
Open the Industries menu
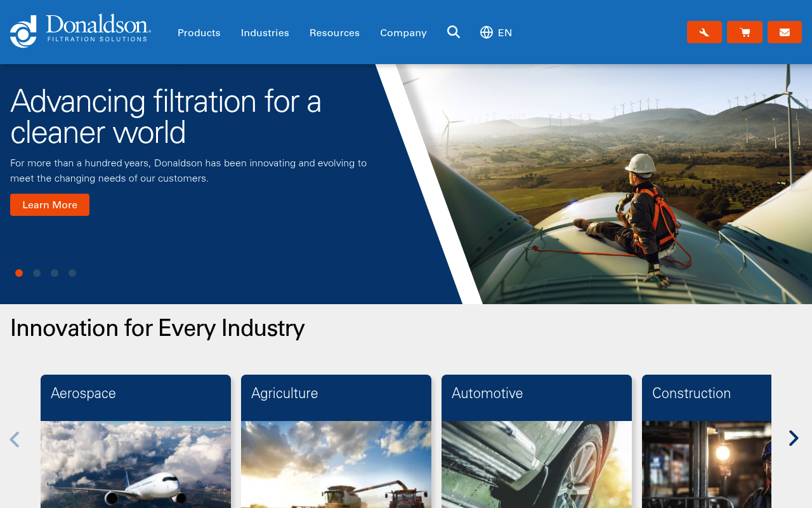coord(265,32)
